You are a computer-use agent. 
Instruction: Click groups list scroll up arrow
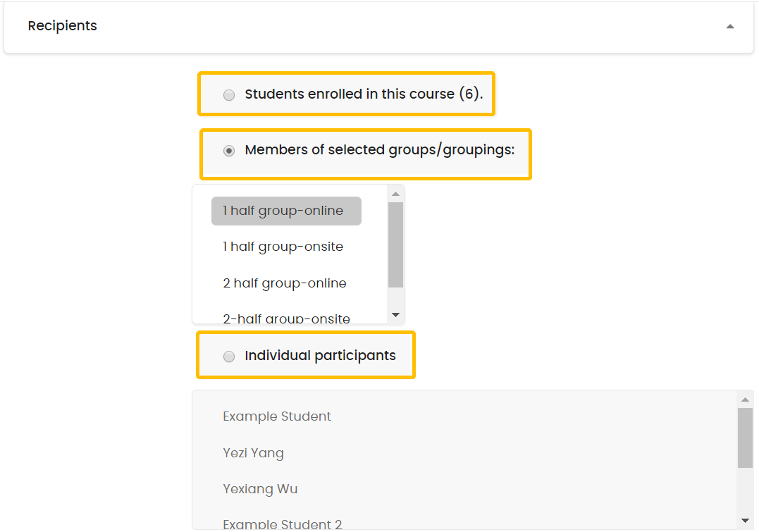click(395, 194)
